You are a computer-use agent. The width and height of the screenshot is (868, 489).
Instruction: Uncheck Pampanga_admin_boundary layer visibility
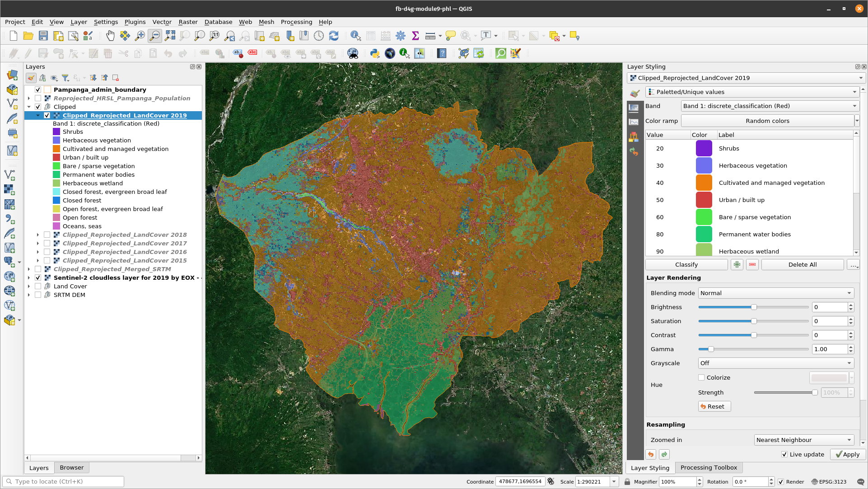click(38, 89)
